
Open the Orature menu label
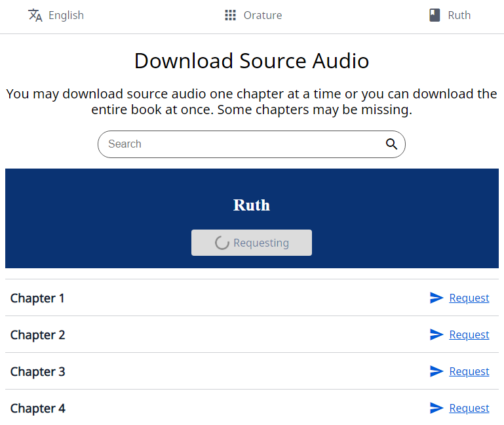263,16
